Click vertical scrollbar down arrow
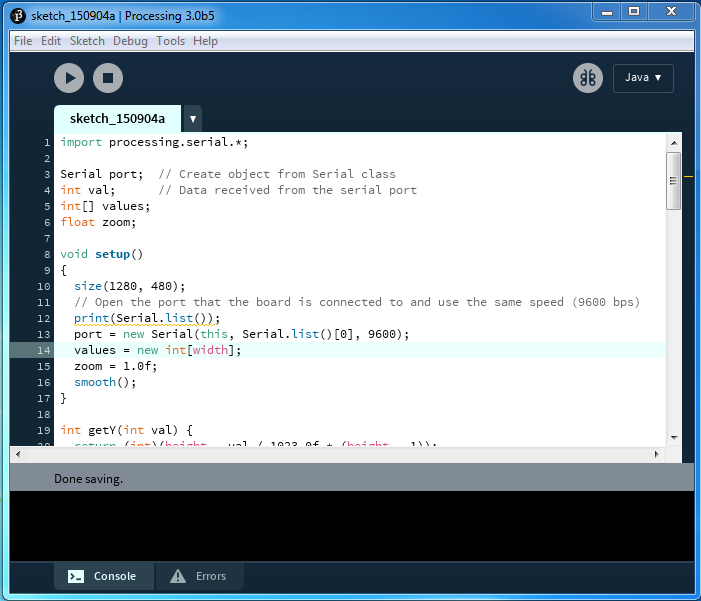 tap(674, 437)
